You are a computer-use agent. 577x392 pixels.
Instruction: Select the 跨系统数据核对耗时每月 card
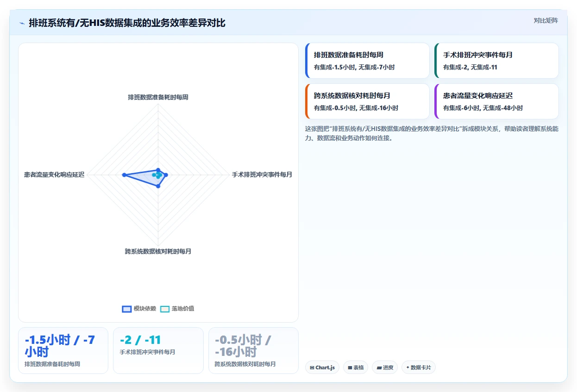click(x=367, y=101)
